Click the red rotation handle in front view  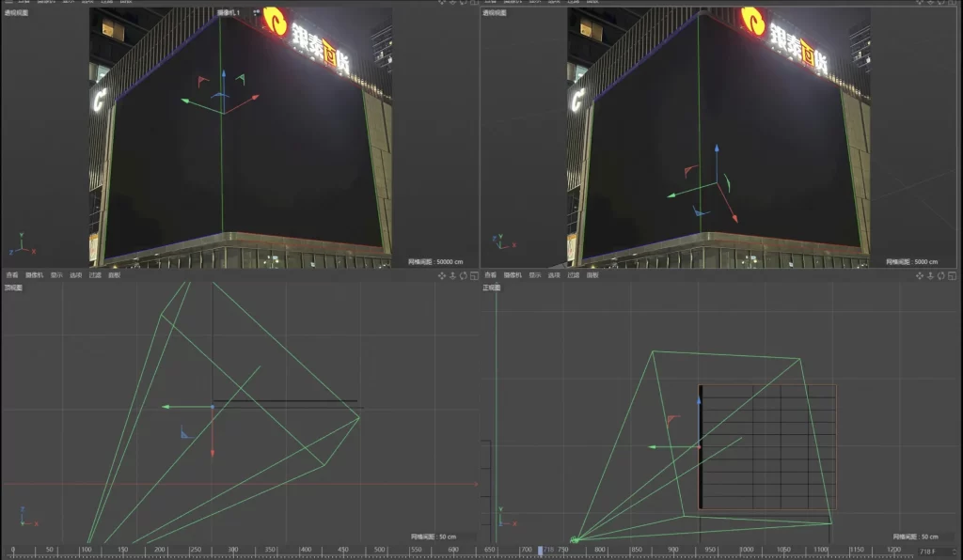pos(672,420)
